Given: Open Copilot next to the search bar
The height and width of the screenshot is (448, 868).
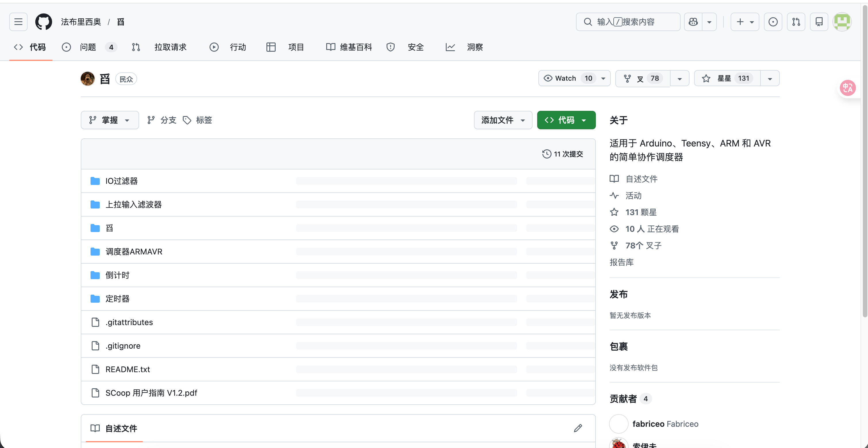Looking at the screenshot, I should point(693,22).
